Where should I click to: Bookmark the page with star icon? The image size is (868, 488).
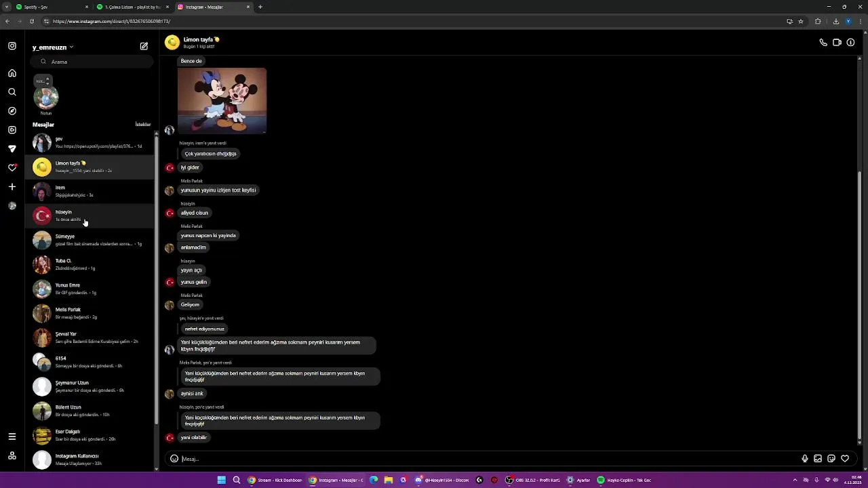click(801, 21)
